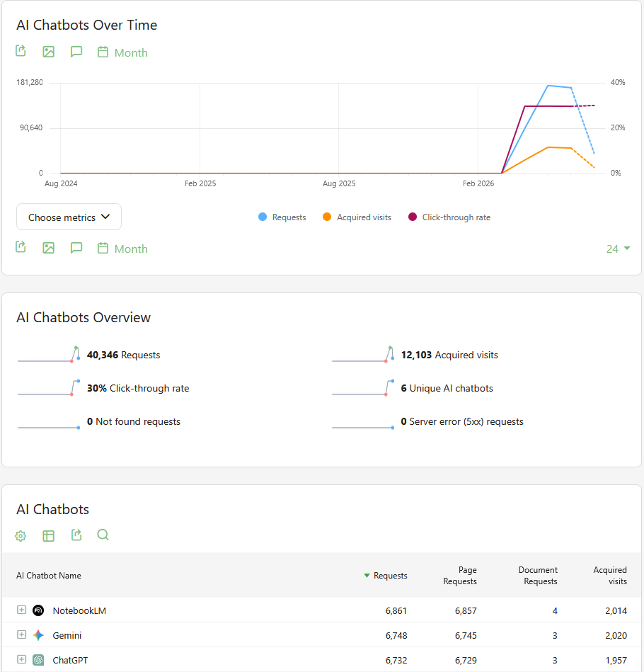644x672 pixels.
Task: Click NotebookLM page requests 6,857
Action: (466, 610)
